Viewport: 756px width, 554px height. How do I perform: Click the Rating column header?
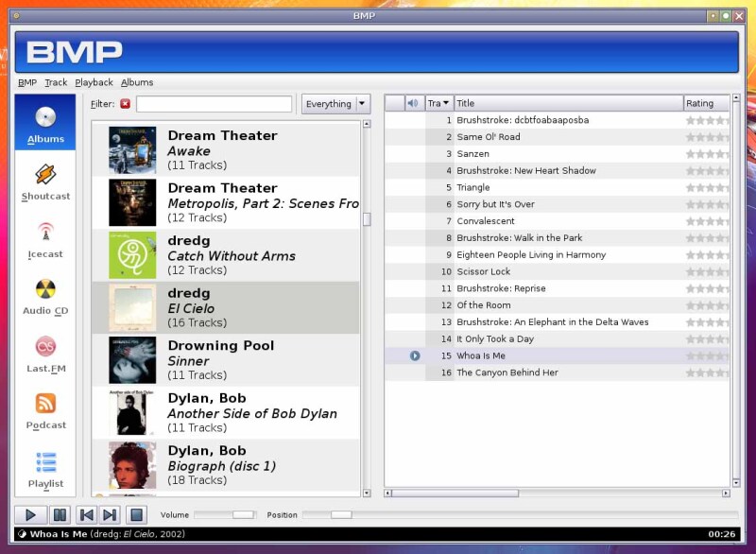pyautogui.click(x=706, y=103)
